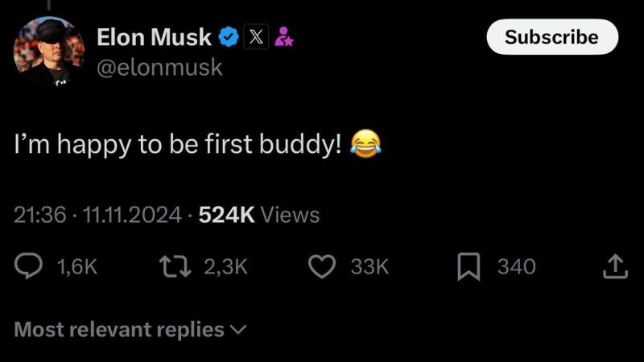Click the 21:36 post timestamp

pos(40,215)
